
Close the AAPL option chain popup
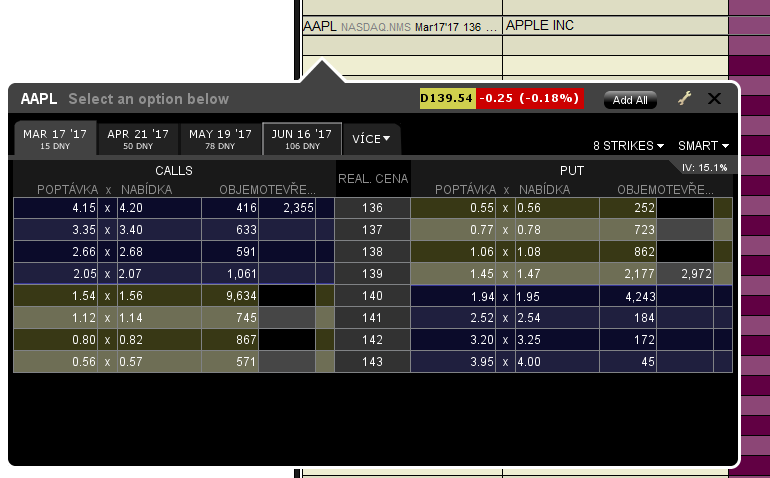714,99
